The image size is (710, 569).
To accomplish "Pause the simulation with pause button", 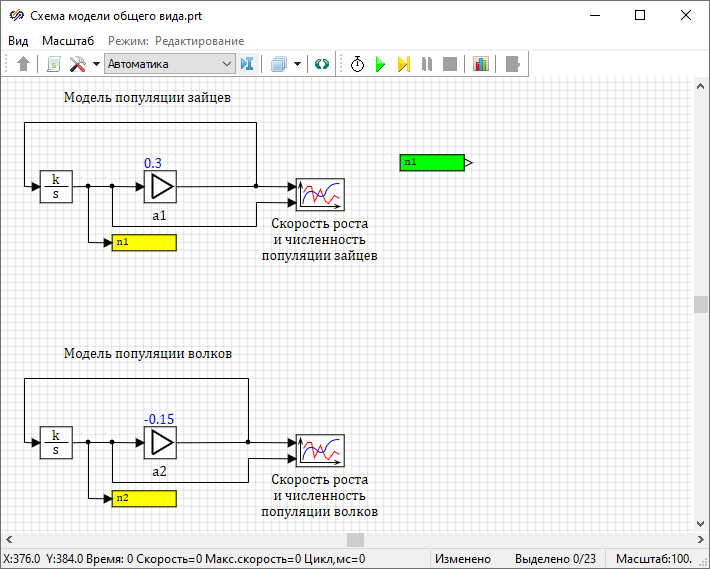I will pos(427,64).
